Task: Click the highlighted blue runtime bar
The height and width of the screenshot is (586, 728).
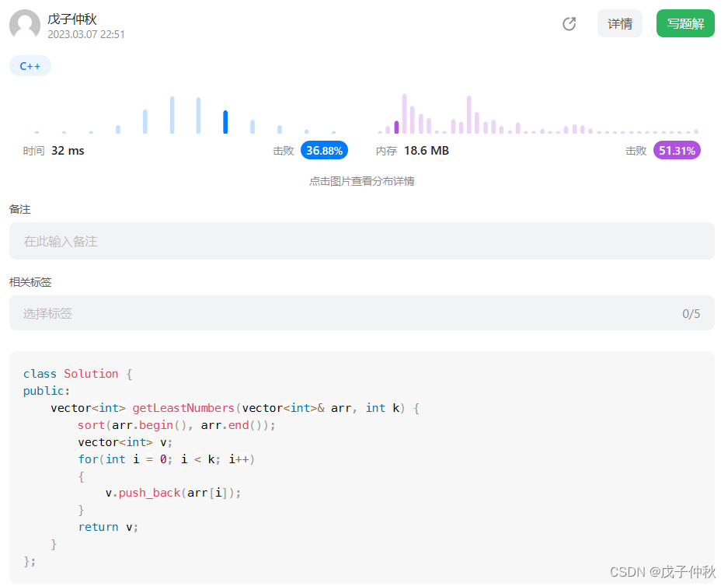Action: tap(225, 122)
